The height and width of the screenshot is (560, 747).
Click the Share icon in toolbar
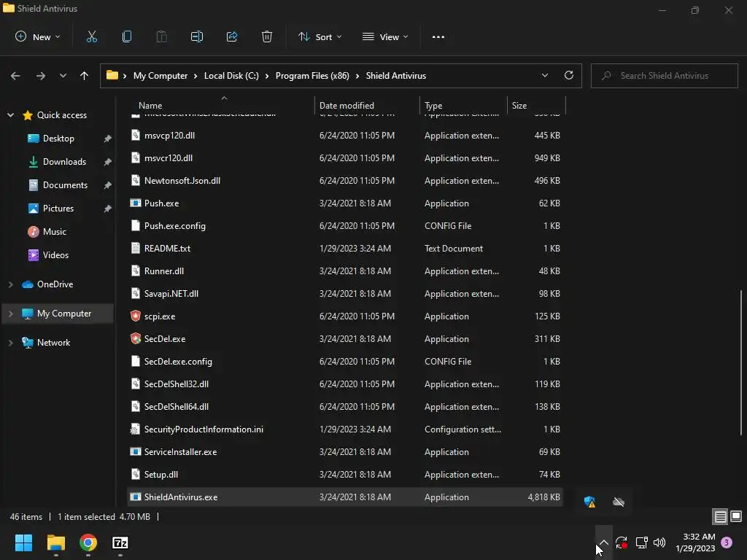coord(232,36)
